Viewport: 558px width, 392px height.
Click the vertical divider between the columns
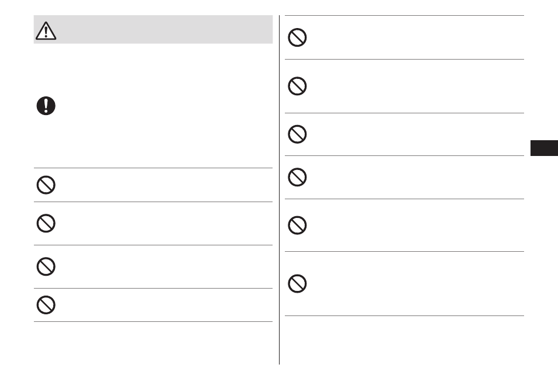280,190
